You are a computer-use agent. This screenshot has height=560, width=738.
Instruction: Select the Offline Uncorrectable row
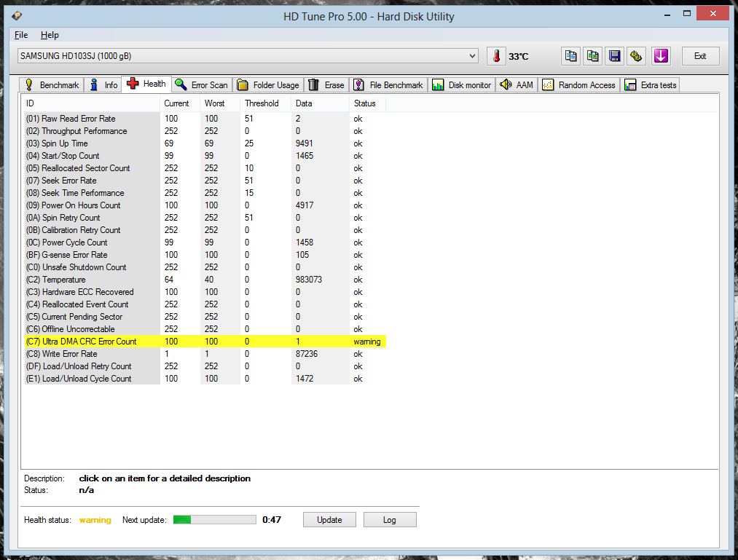pos(205,329)
